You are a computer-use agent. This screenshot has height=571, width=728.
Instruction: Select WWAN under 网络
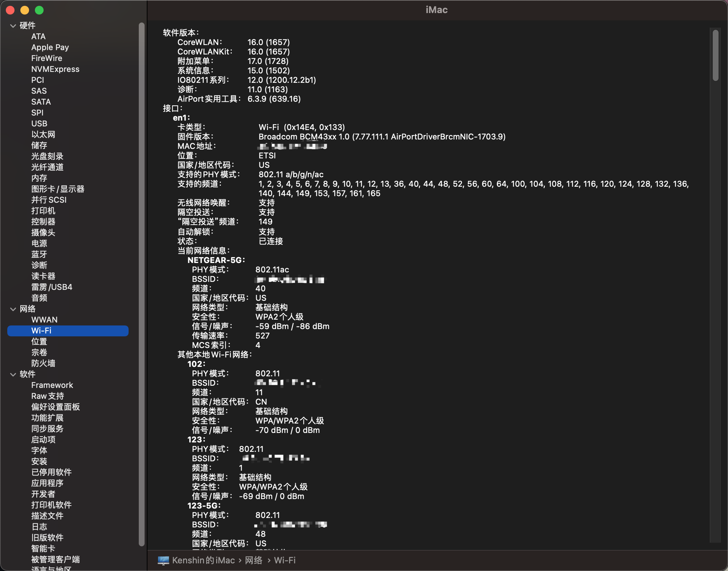(44, 320)
